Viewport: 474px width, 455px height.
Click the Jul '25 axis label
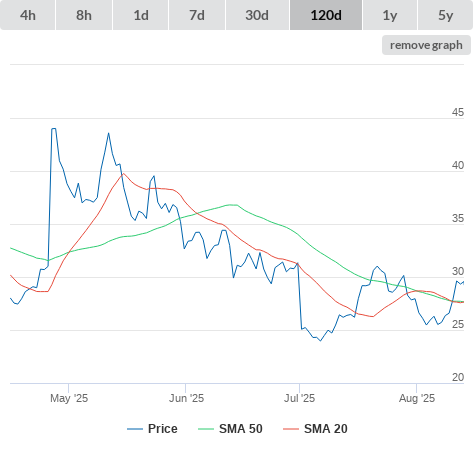(x=299, y=398)
